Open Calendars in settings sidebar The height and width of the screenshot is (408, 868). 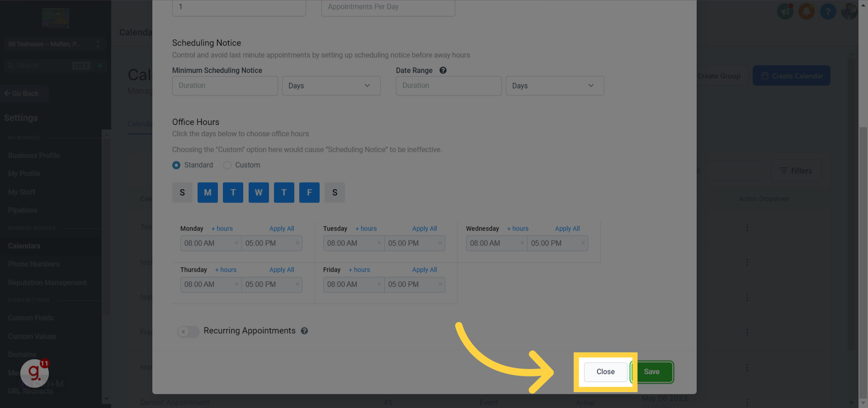[x=24, y=246]
